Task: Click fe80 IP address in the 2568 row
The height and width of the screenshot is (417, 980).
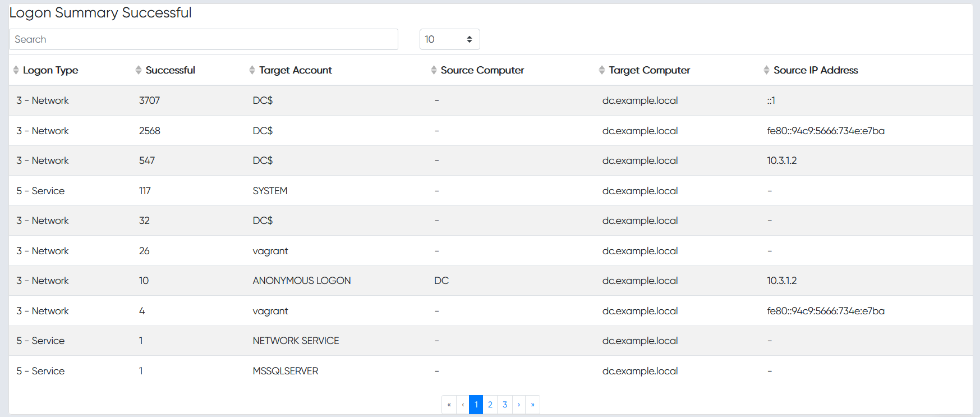Action: 826,131
